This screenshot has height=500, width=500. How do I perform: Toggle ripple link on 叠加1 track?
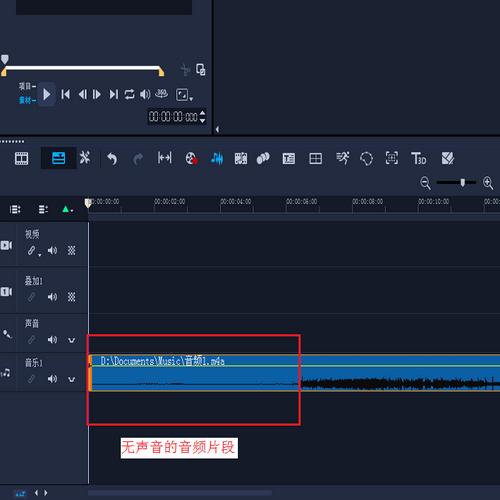31,297
